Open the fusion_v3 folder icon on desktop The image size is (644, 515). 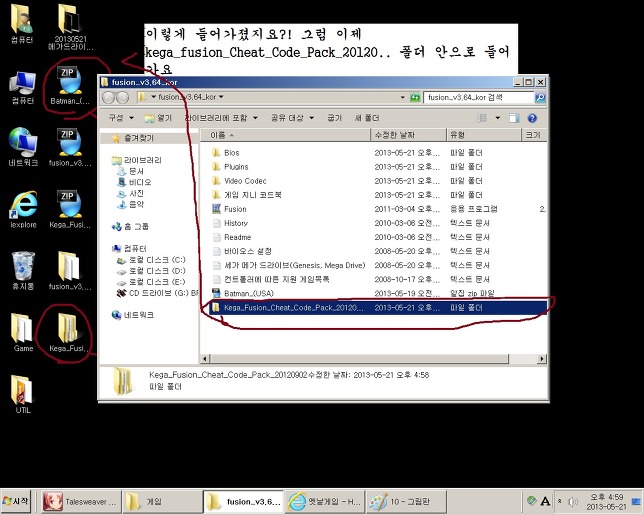(x=70, y=270)
